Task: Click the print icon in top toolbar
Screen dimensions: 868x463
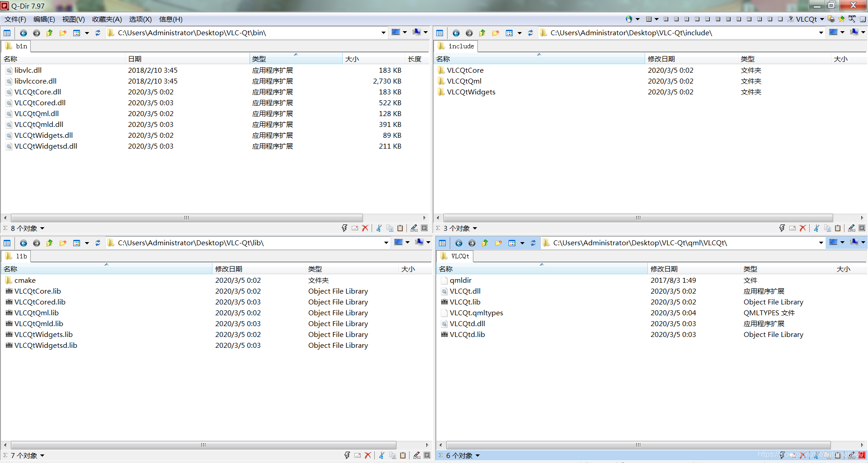Action: click(831, 19)
